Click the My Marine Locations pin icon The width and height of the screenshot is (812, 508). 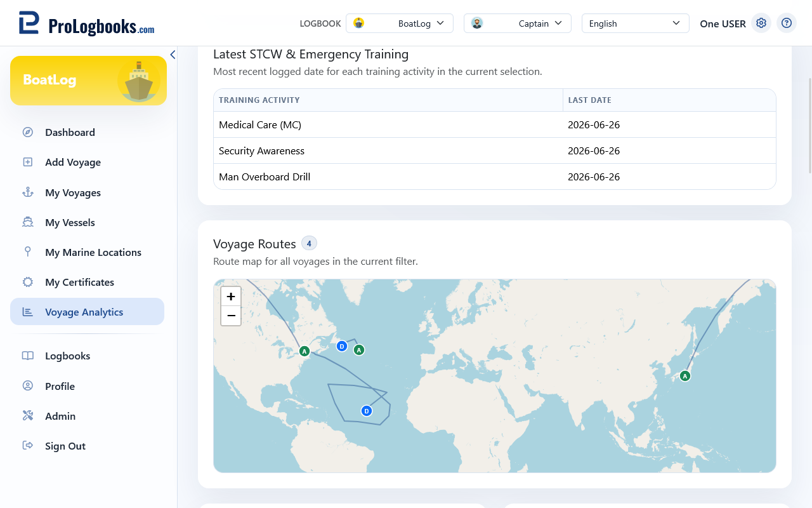pyautogui.click(x=28, y=252)
